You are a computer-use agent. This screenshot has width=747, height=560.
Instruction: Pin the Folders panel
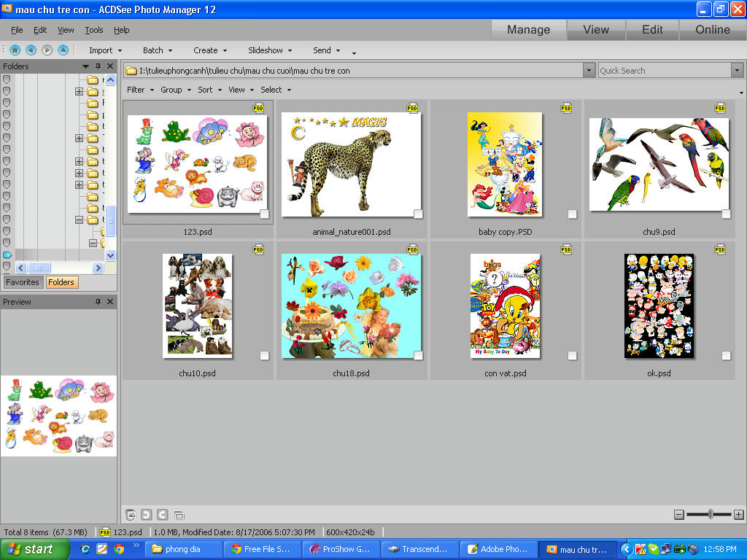coord(98,66)
